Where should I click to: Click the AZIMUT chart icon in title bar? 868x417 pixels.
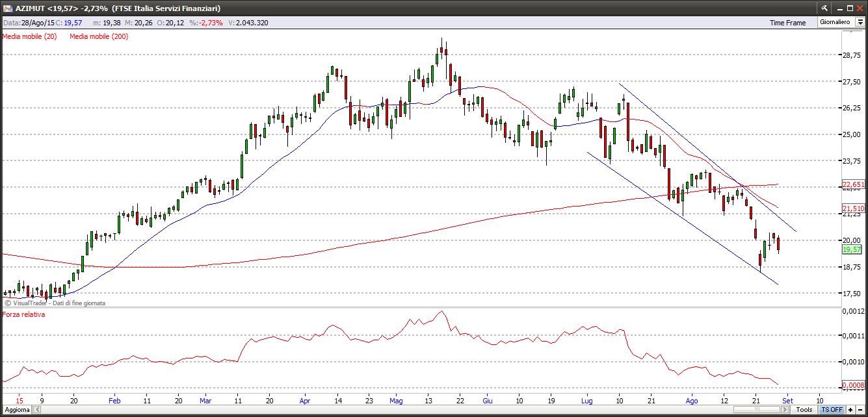coord(7,8)
